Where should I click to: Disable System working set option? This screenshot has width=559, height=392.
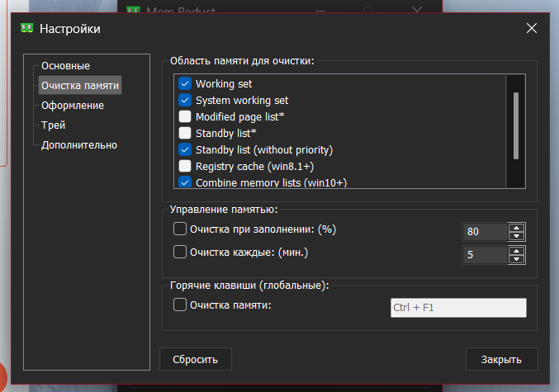(185, 101)
